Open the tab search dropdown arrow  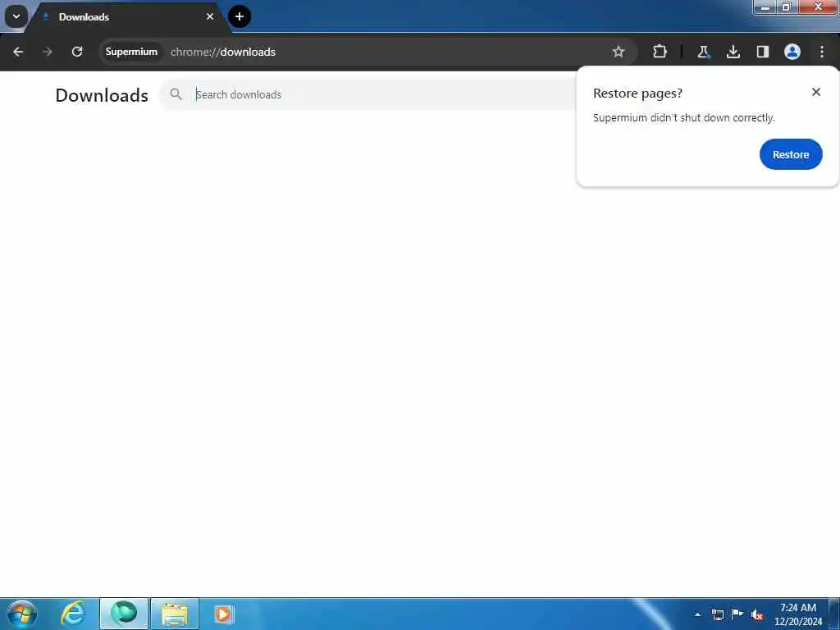coord(16,16)
